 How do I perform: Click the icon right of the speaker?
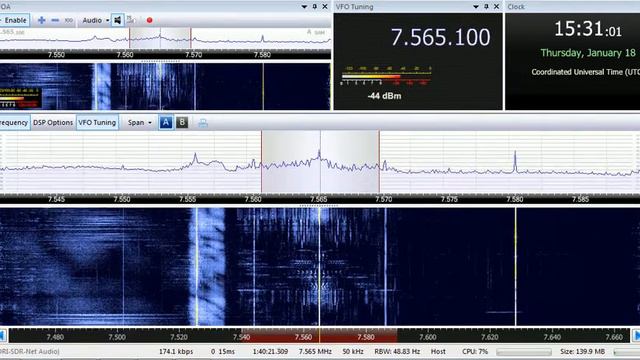[131, 20]
